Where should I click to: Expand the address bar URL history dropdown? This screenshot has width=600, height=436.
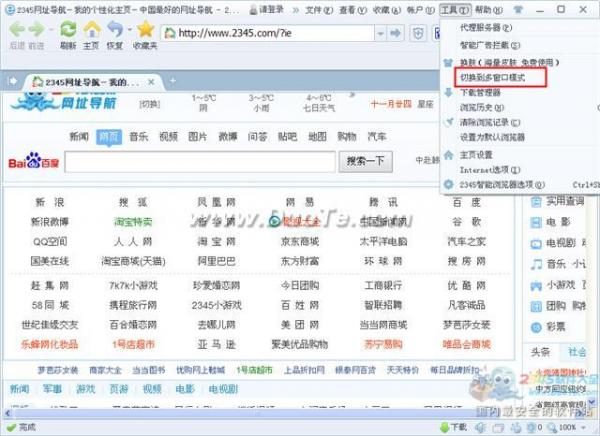click(x=380, y=34)
